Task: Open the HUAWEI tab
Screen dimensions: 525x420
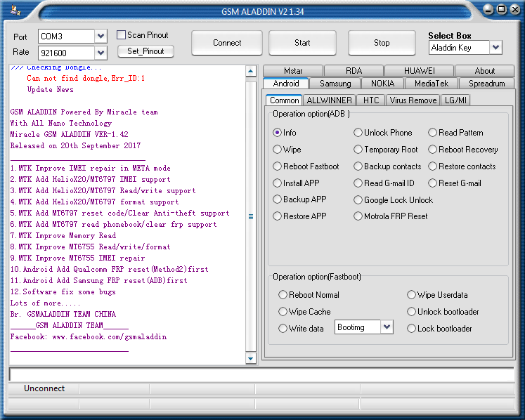Action: (x=419, y=71)
